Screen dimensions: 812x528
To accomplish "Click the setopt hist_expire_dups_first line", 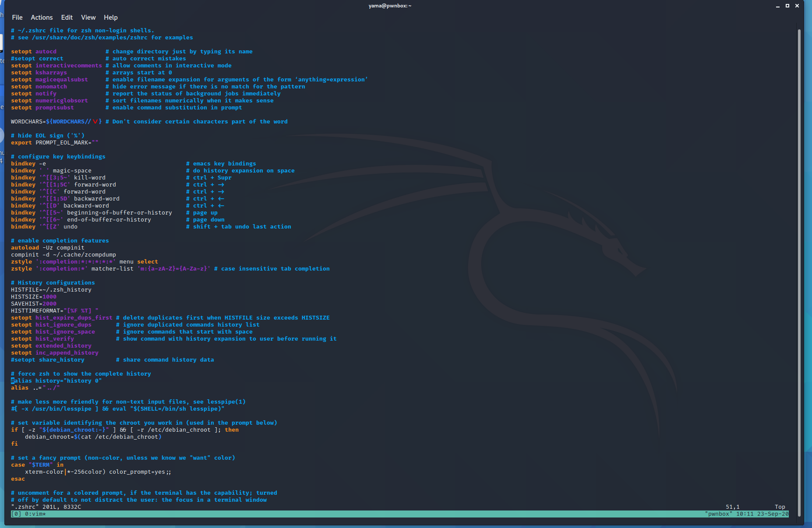I will pos(170,318).
